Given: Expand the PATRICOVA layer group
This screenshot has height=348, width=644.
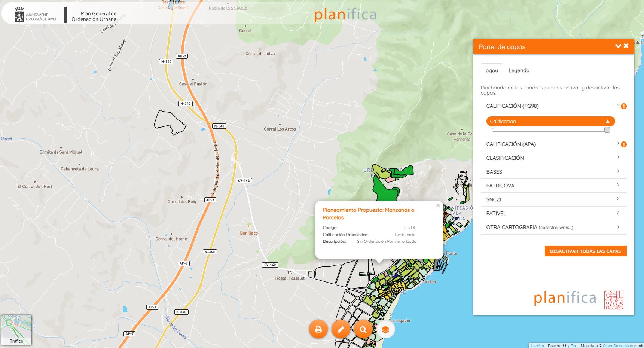Looking at the screenshot, I should (554, 186).
